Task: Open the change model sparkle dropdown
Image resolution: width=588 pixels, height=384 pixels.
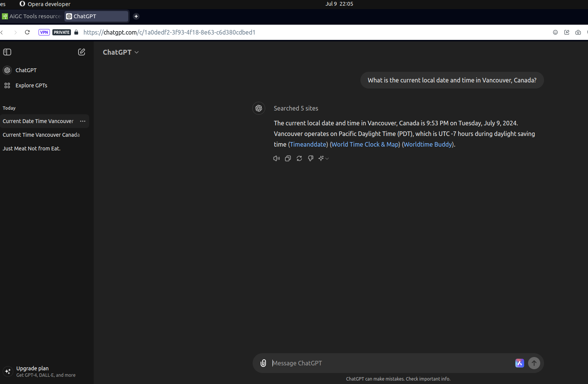Action: (x=324, y=158)
